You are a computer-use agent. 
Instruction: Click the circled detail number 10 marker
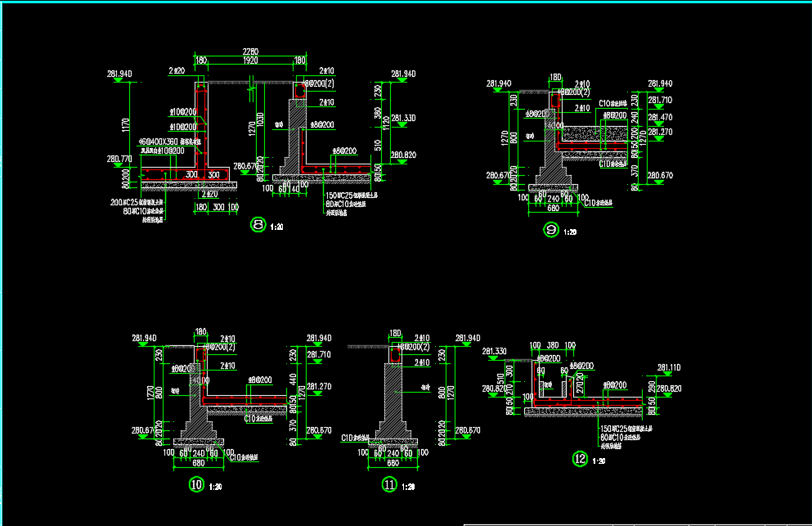(x=196, y=484)
